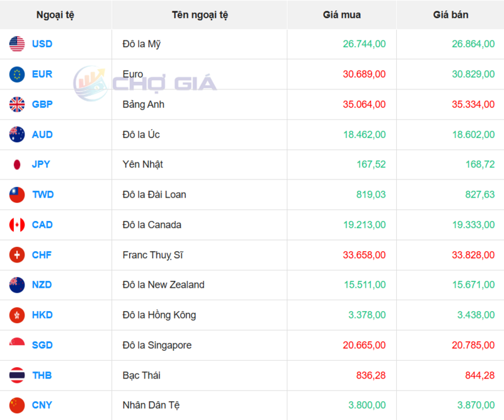The image size is (504, 420).
Task: Click the Swiss flag beside CHF
Action: pyautogui.click(x=17, y=255)
